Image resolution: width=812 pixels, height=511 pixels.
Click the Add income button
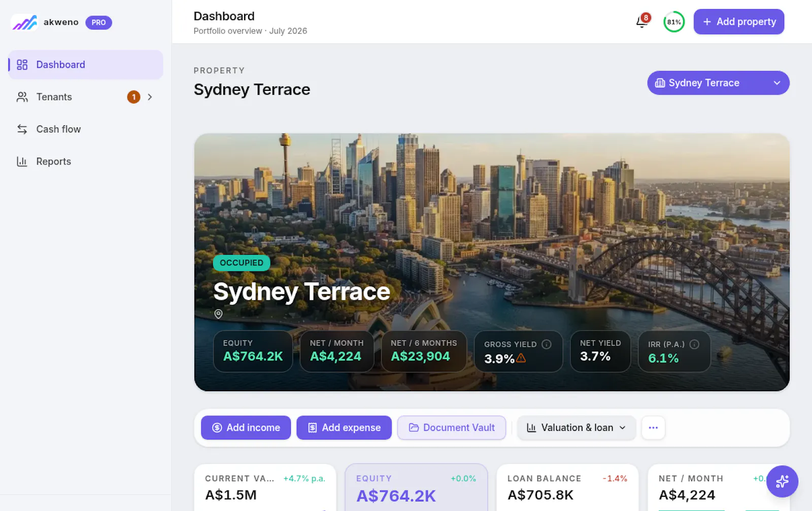click(x=246, y=428)
